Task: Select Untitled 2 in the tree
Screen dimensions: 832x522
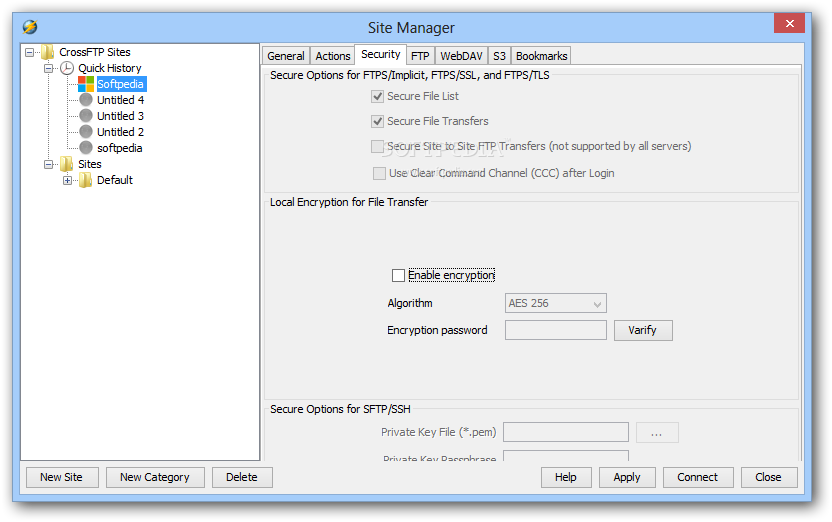Action: tap(120, 132)
